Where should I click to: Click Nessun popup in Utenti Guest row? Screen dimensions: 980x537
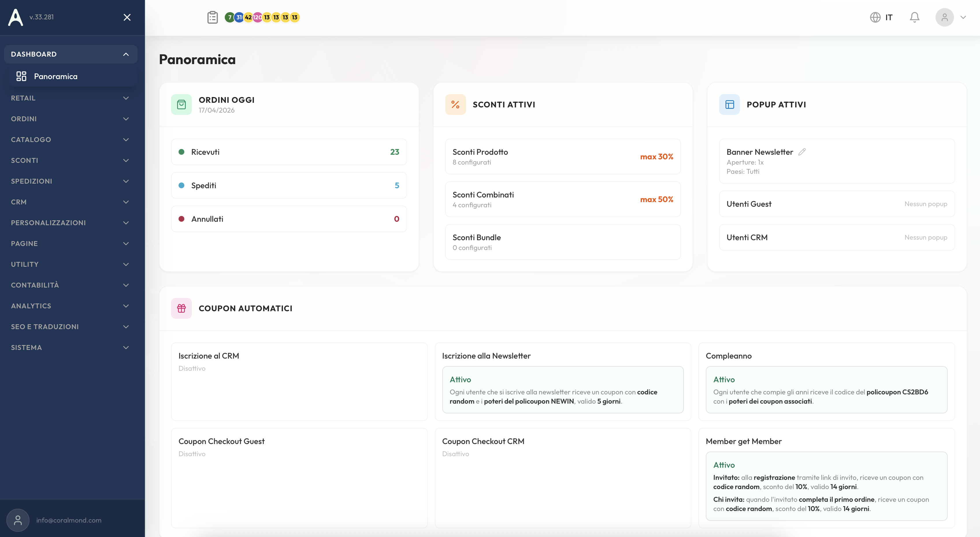click(926, 204)
